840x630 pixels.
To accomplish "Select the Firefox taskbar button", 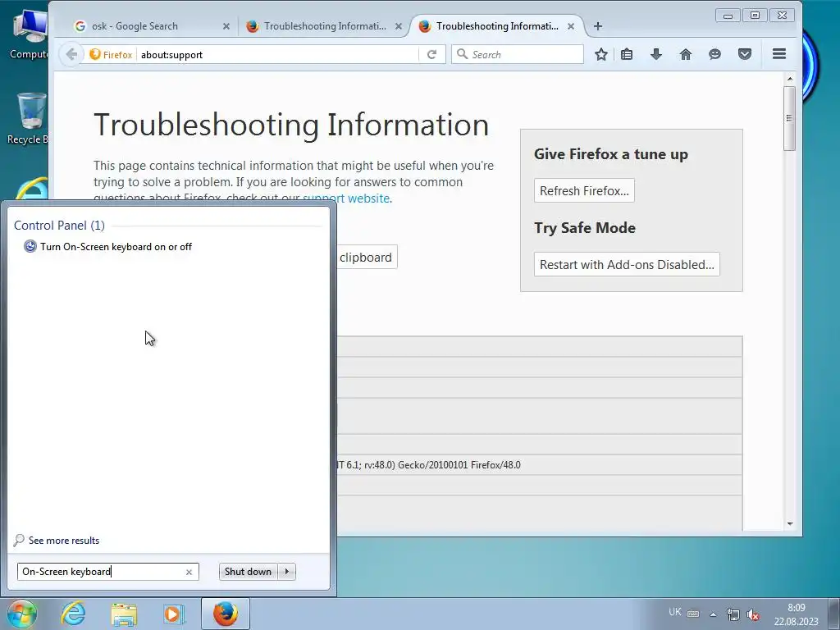I will (226, 614).
